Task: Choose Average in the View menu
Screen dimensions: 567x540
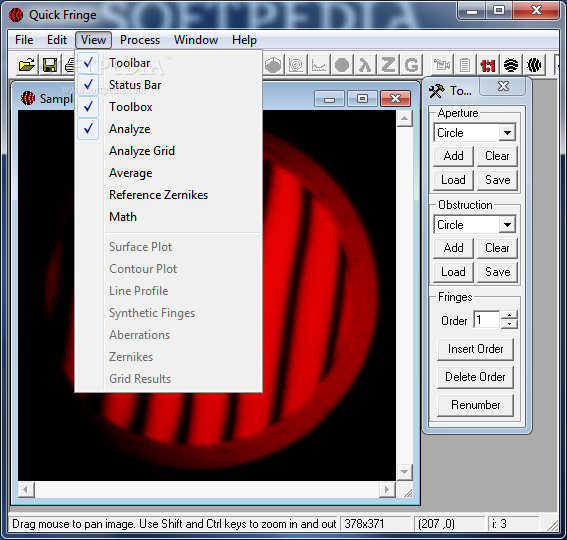Action: coord(169,173)
